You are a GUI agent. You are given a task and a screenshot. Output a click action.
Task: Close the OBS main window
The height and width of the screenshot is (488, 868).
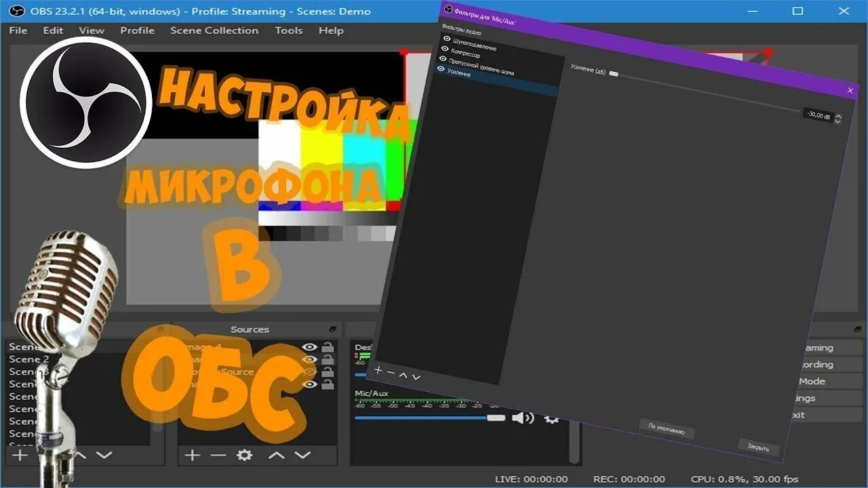(844, 11)
